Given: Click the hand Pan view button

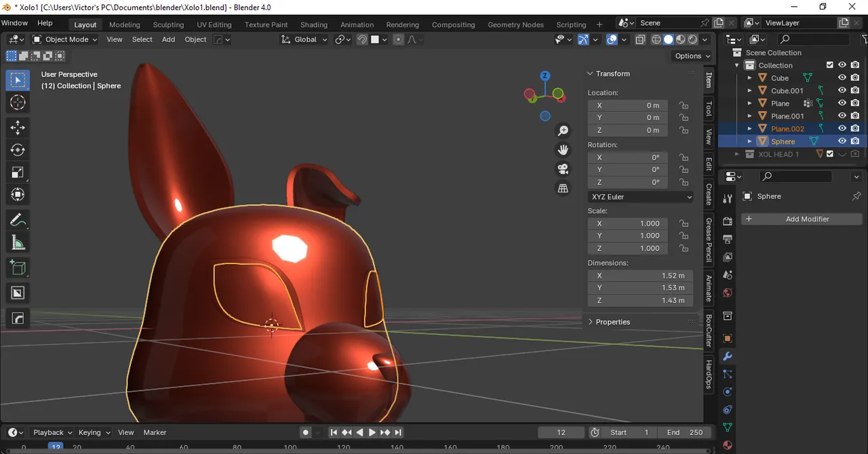Looking at the screenshot, I should coord(563,150).
